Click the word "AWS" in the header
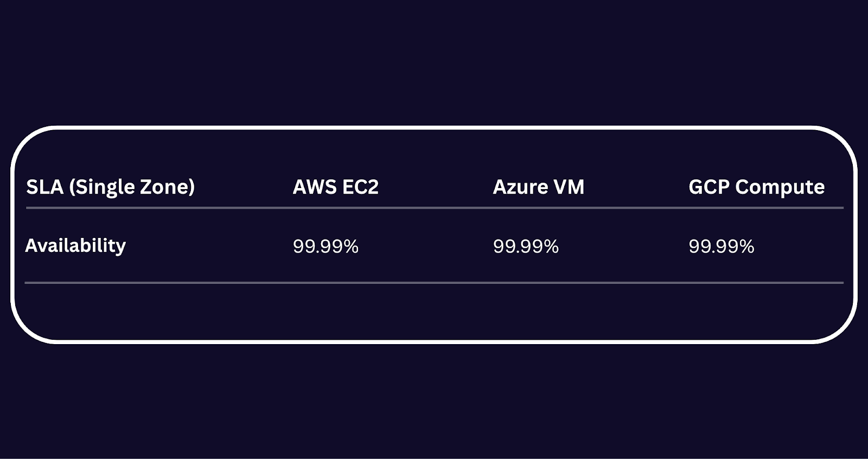The width and height of the screenshot is (868, 459). [315, 187]
